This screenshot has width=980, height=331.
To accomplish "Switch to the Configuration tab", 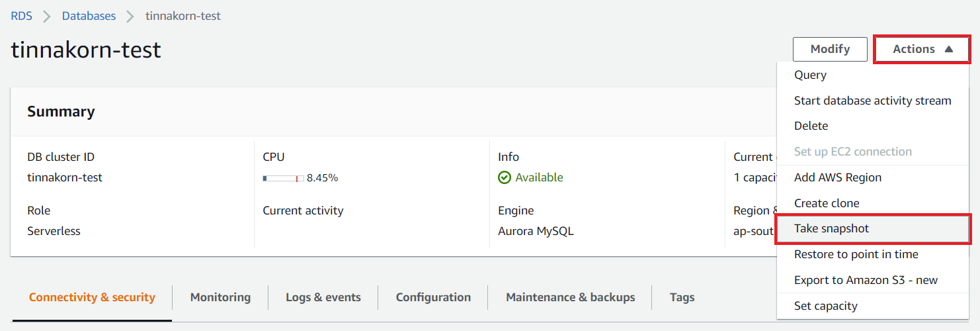I will [433, 297].
